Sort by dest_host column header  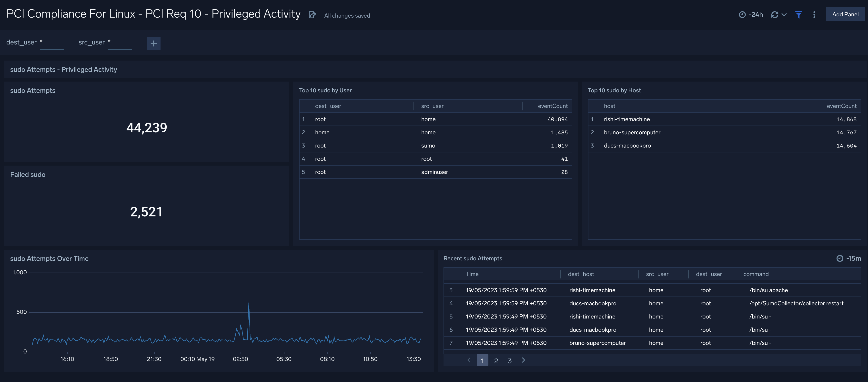point(581,274)
